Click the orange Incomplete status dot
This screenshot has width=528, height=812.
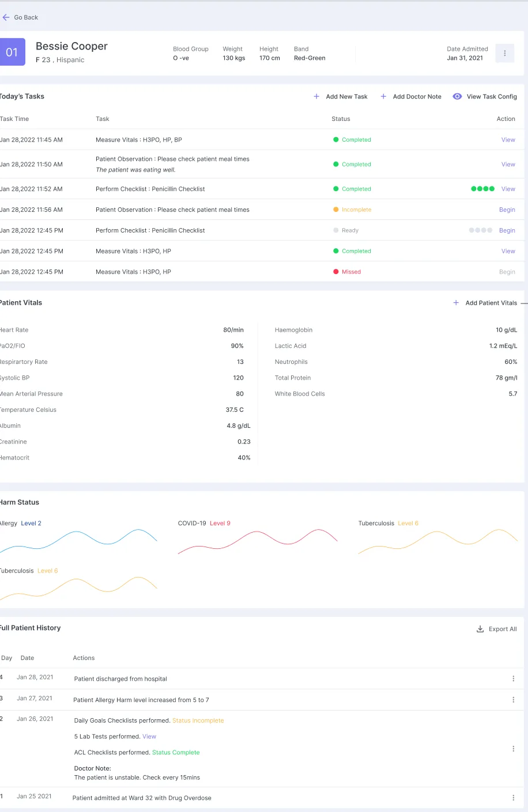[336, 210]
